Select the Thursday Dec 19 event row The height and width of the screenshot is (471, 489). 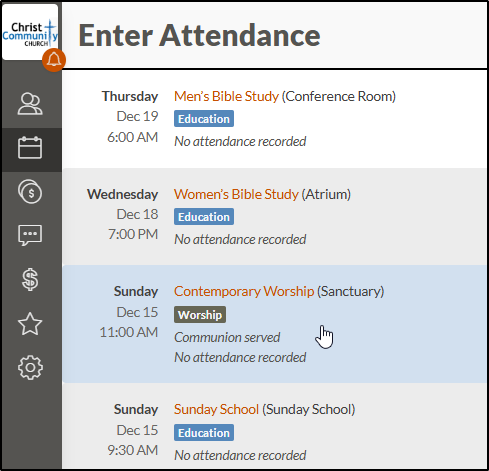pyautogui.click(x=275, y=119)
